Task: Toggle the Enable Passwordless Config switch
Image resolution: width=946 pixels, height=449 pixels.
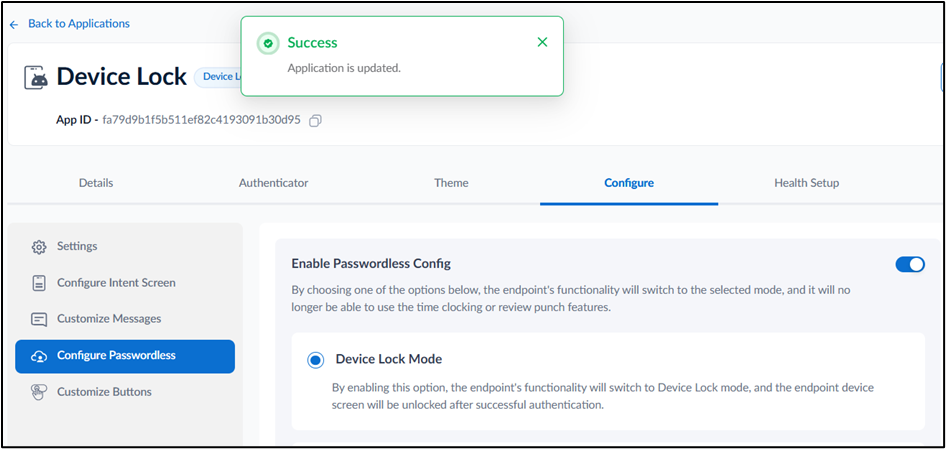Action: click(910, 264)
